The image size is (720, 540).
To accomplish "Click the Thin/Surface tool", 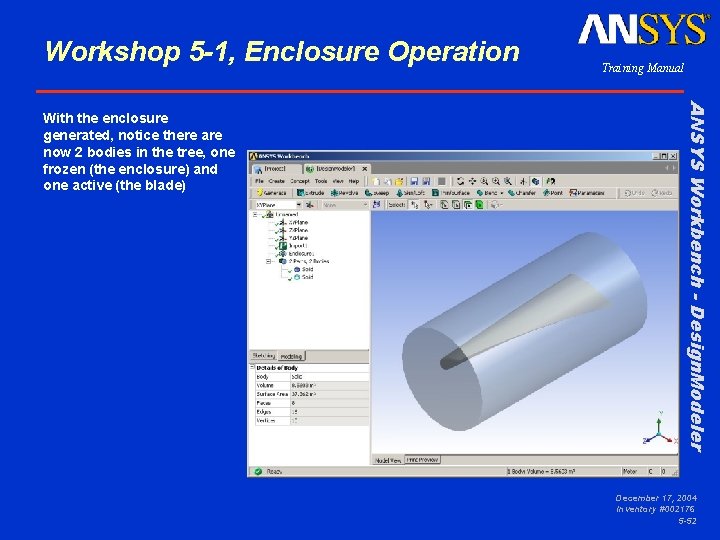I will tap(451, 193).
